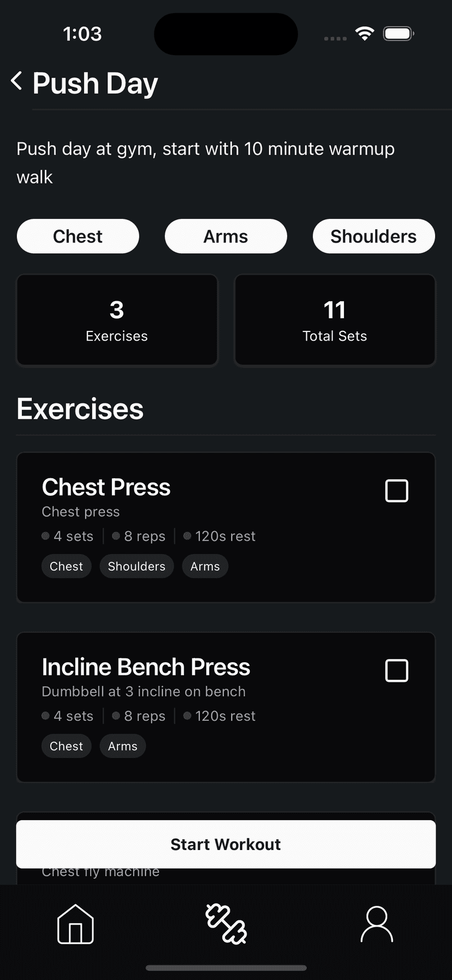The image size is (452, 980).
Task: Tap the Shoulders tag on Chest Press
Action: (136, 566)
